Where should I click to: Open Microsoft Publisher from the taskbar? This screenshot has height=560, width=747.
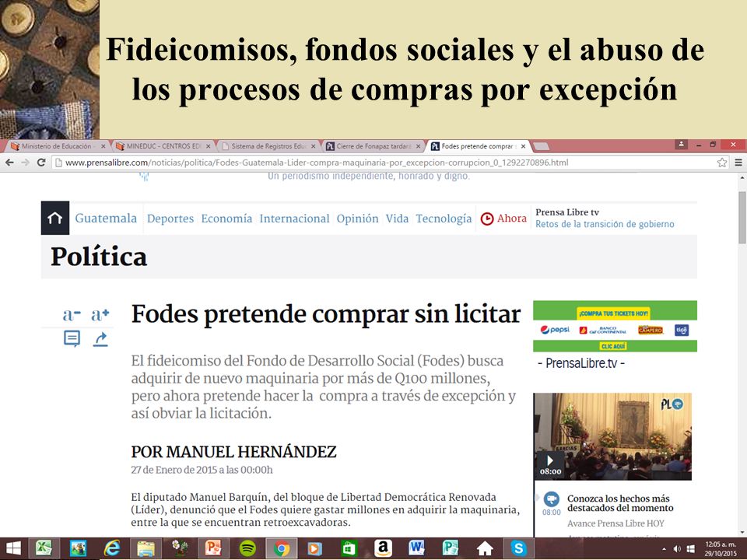click(451, 548)
